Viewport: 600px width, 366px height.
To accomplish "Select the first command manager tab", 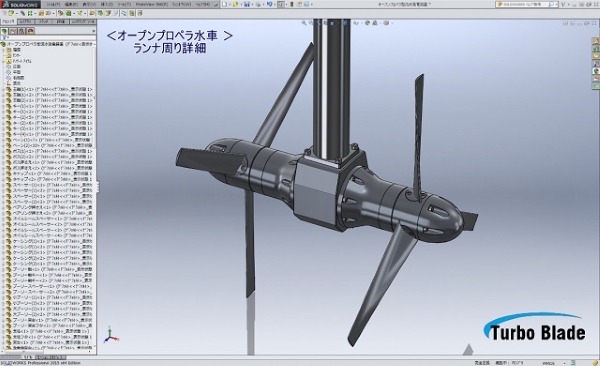I will click(8, 22).
